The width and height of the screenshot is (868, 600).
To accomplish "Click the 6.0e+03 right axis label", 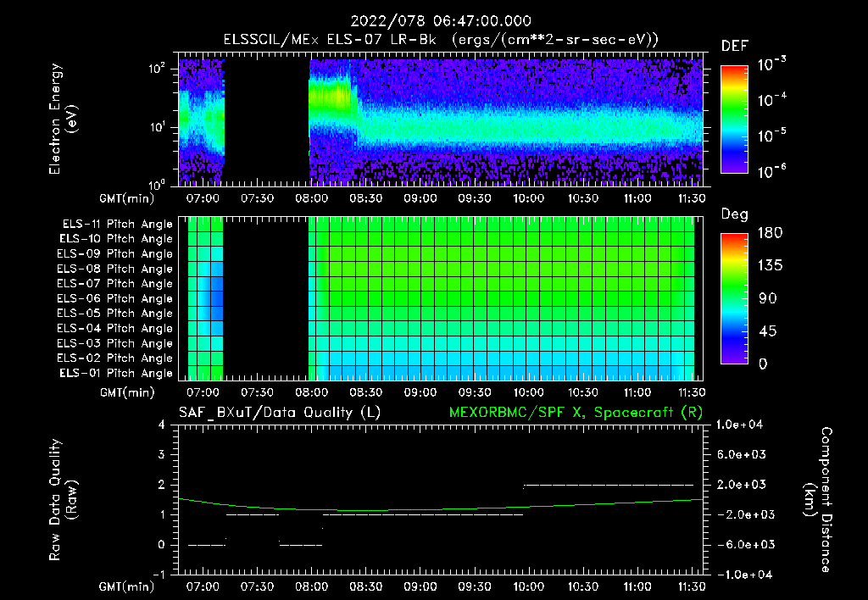I will pyautogui.click(x=741, y=454).
